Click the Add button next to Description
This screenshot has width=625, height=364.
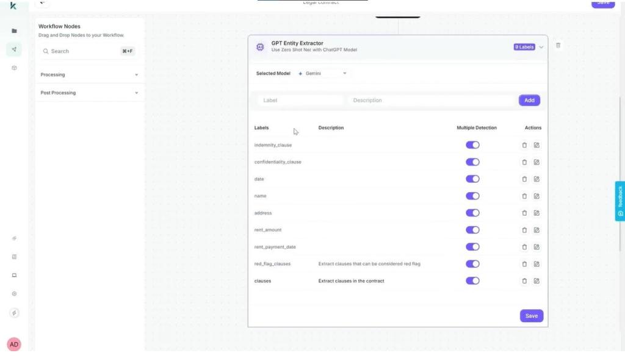click(x=529, y=100)
